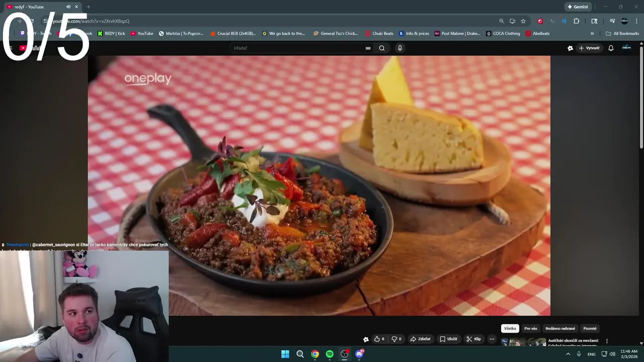Create a clip with Klip button
The height and width of the screenshot is (362, 644).
[x=473, y=339]
